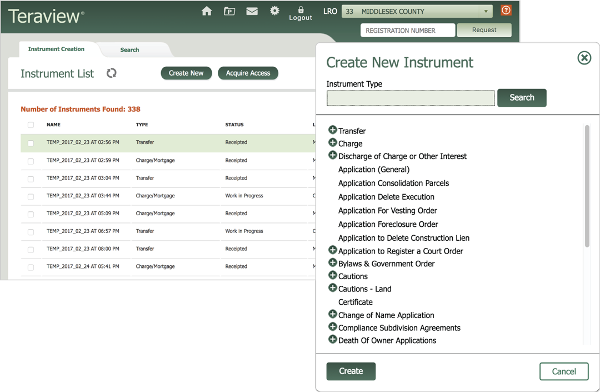Select the Certificate instrument type

pyautogui.click(x=355, y=302)
